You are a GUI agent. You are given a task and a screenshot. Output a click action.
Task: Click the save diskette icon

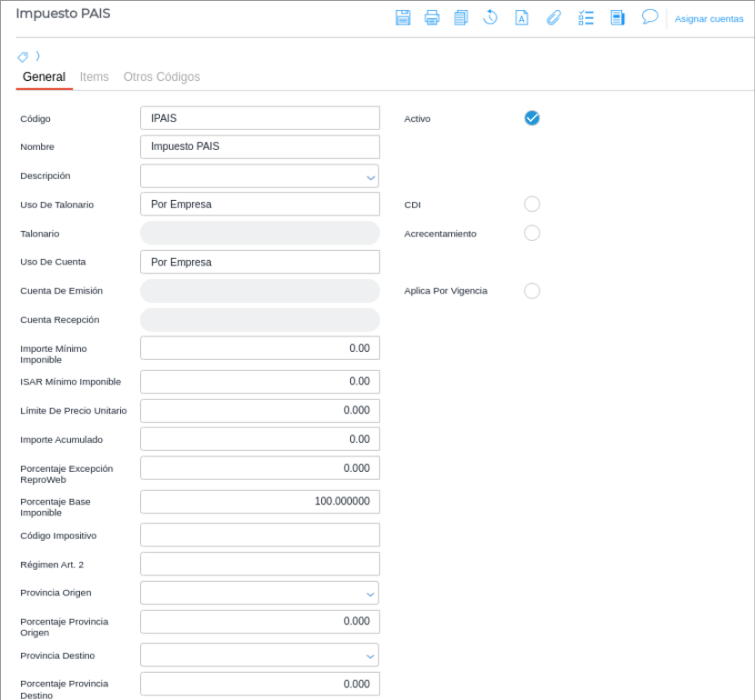point(403,17)
